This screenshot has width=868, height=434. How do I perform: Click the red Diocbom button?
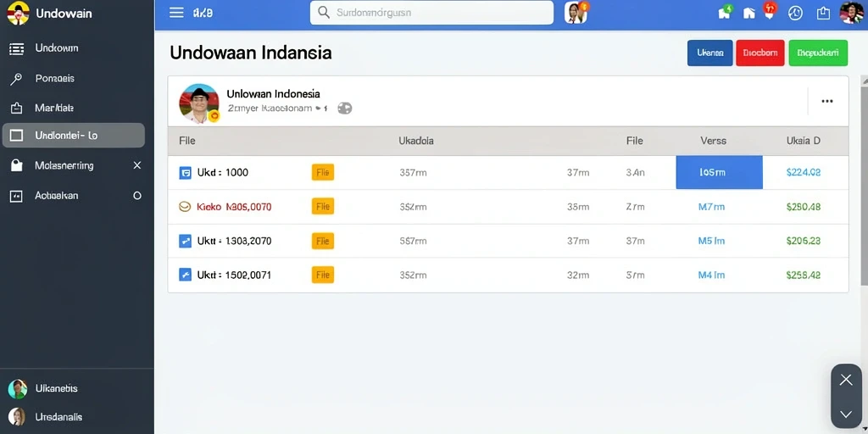(760, 53)
